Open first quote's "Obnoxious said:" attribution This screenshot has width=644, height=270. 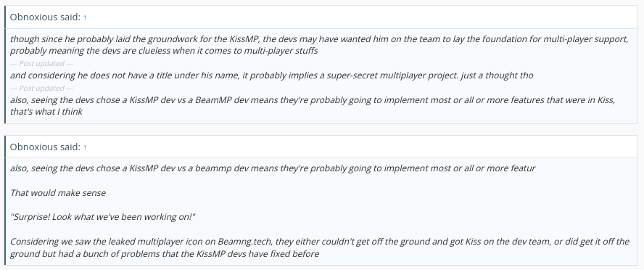coord(45,17)
